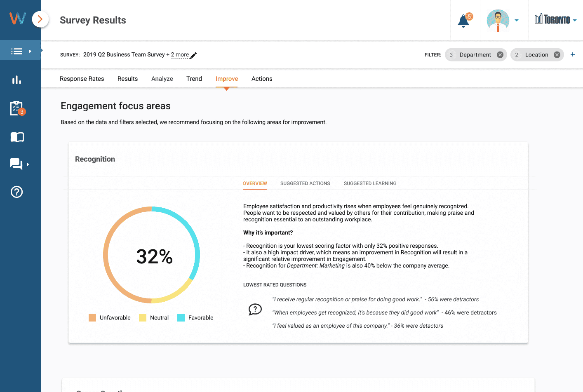Click the speech bubble icon near lowest rated questions
This screenshot has height=392, width=583.
tap(255, 310)
